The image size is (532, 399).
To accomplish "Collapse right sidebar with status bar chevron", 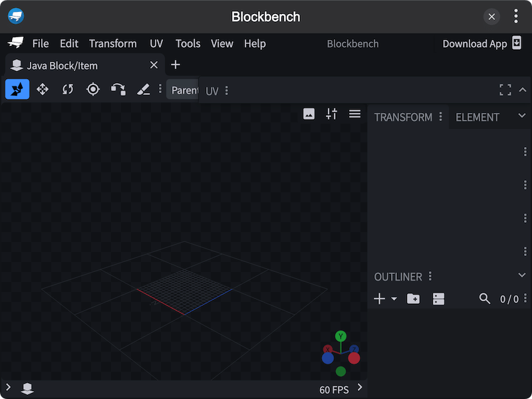I will pyautogui.click(x=360, y=387).
